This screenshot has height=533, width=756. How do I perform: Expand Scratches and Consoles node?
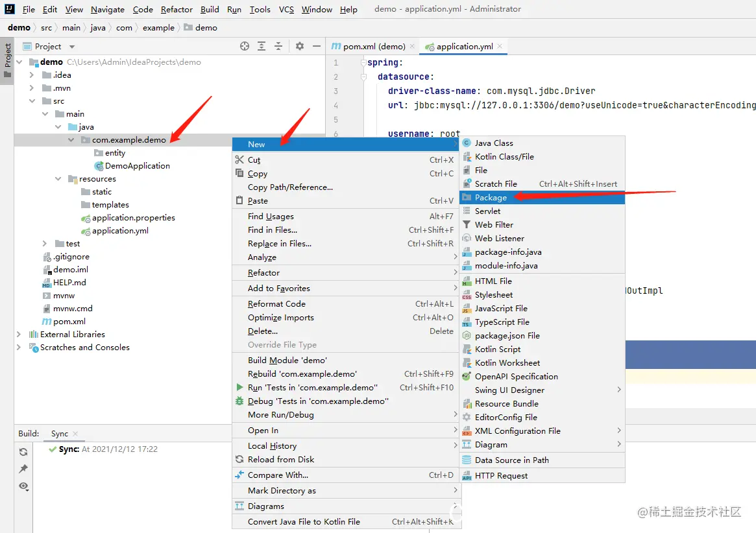[19, 348]
